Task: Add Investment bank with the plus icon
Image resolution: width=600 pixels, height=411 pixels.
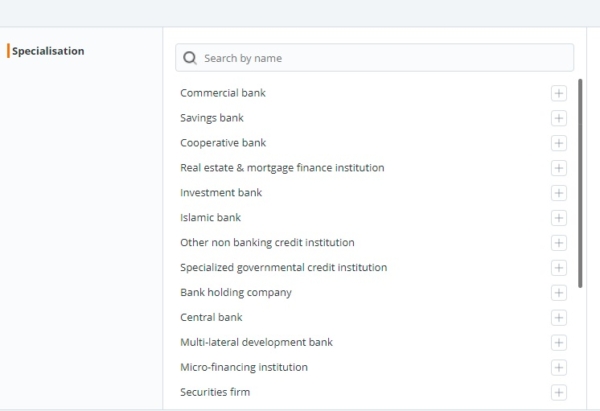Action: pyautogui.click(x=558, y=193)
